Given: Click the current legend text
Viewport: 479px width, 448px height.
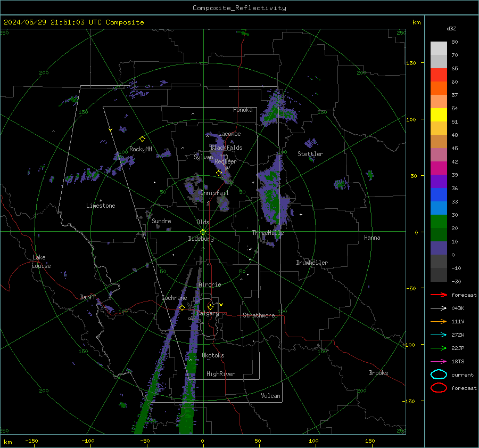Looking at the screenshot, I should coord(463,374).
